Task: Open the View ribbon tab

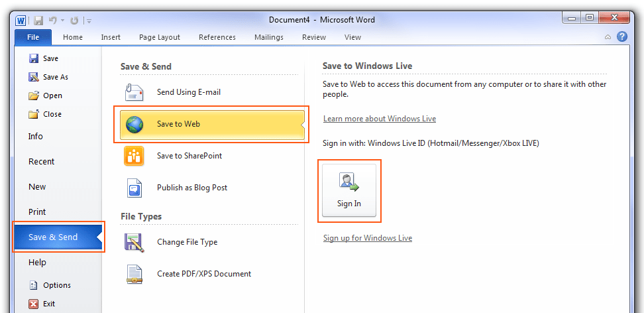Action: [x=352, y=37]
